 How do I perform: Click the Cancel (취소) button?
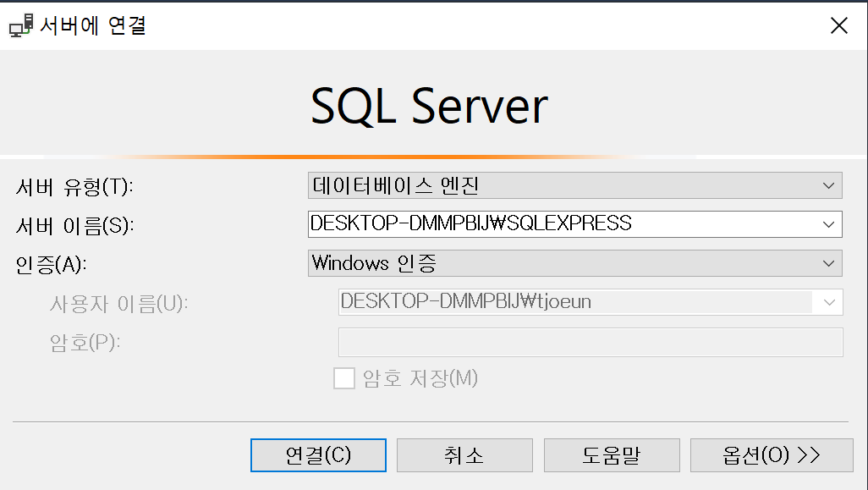[464, 455]
